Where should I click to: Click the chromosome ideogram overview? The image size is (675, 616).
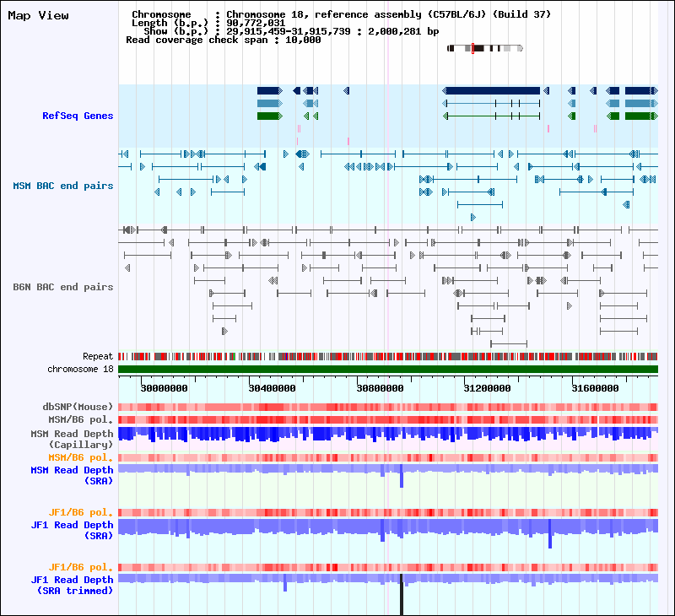tap(484, 48)
